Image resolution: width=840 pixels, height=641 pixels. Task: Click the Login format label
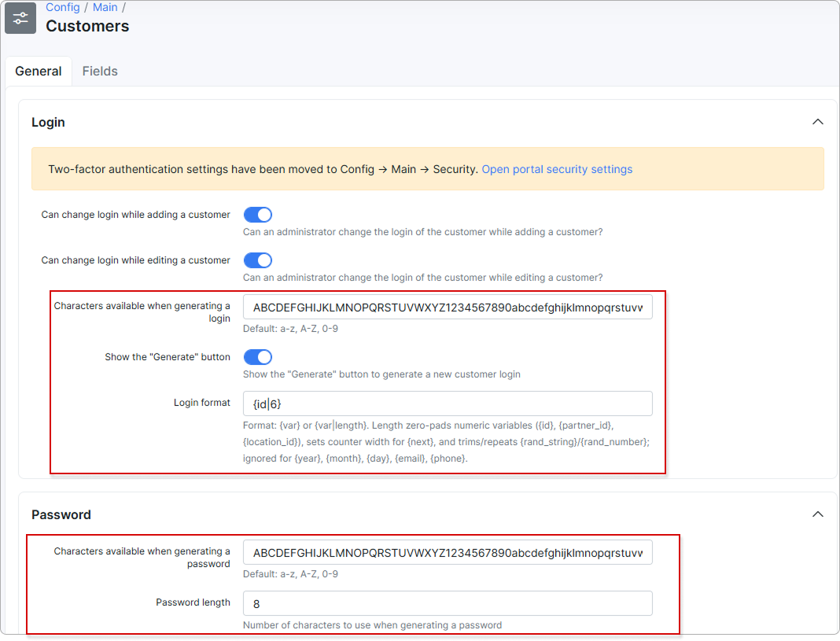(202, 403)
